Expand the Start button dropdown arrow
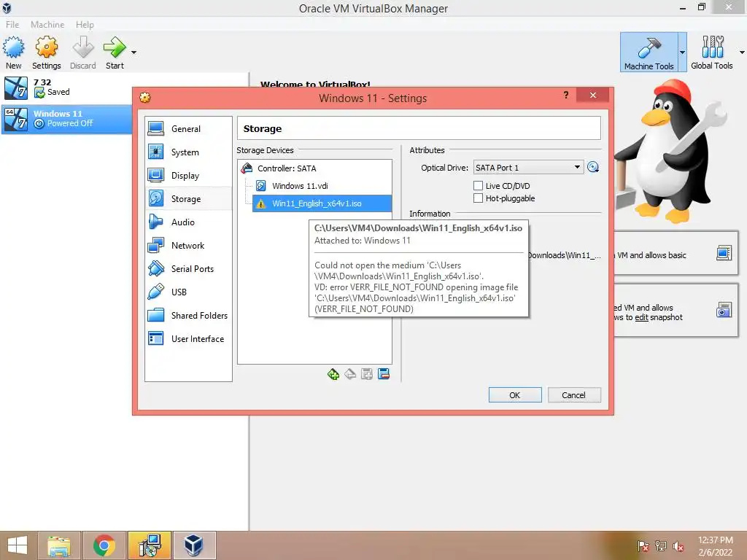Image resolution: width=747 pixels, height=560 pixels. coord(134,52)
